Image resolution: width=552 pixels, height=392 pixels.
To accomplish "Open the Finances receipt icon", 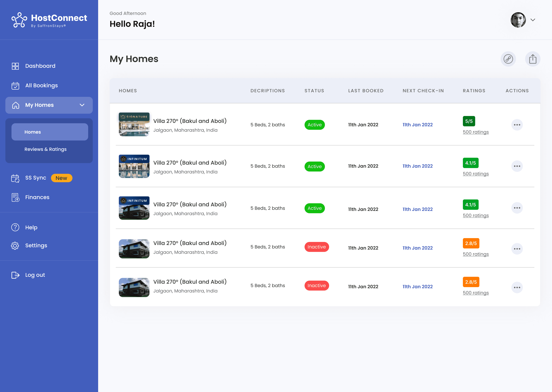I will [x=15, y=198].
